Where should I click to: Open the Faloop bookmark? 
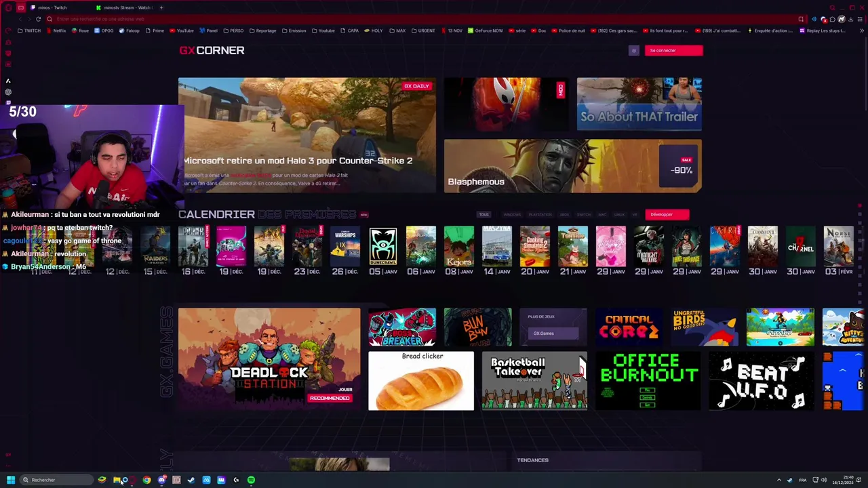130,30
